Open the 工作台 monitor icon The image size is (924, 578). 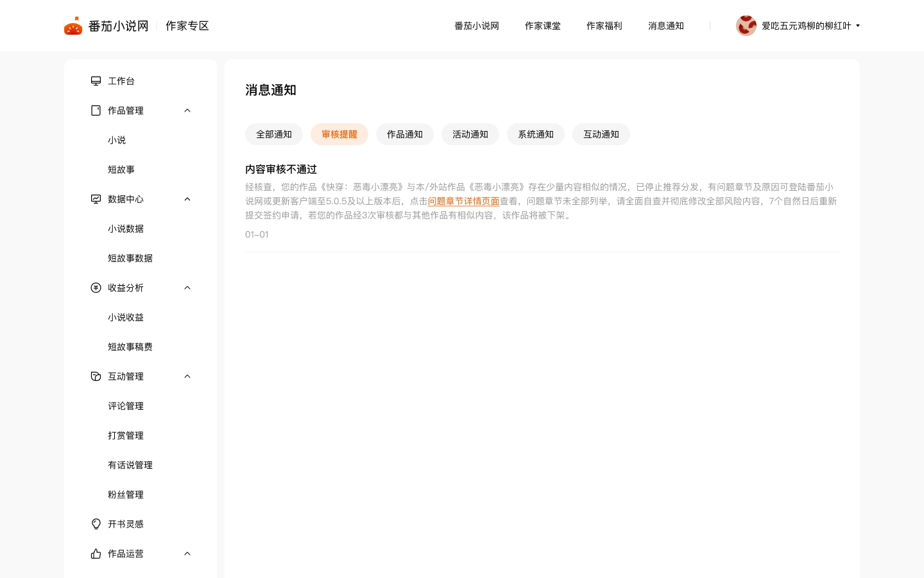96,81
